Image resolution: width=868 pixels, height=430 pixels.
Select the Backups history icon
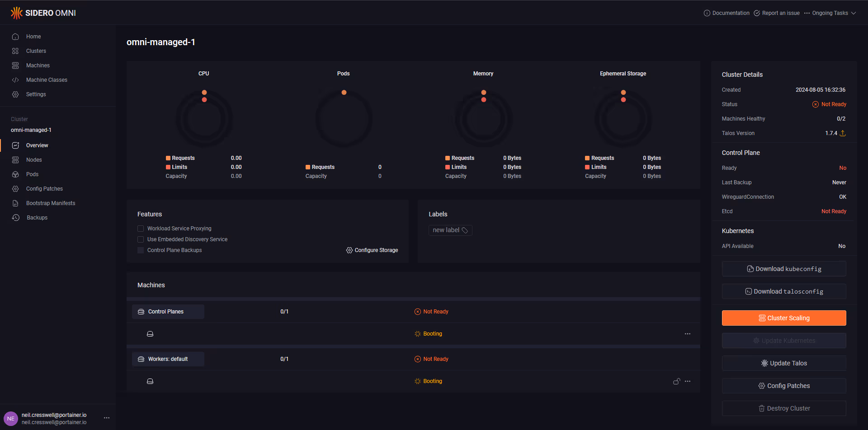pos(16,218)
